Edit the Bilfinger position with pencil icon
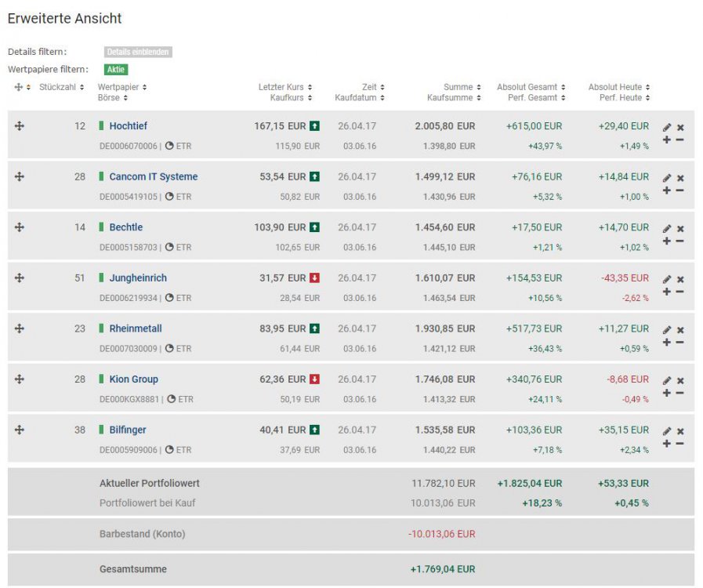This screenshot has width=703, height=588. (x=667, y=431)
